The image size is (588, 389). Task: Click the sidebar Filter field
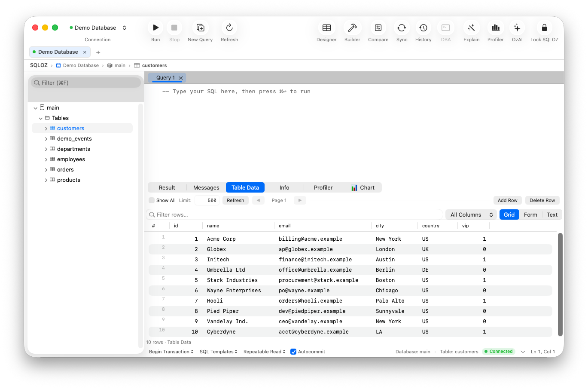point(86,83)
